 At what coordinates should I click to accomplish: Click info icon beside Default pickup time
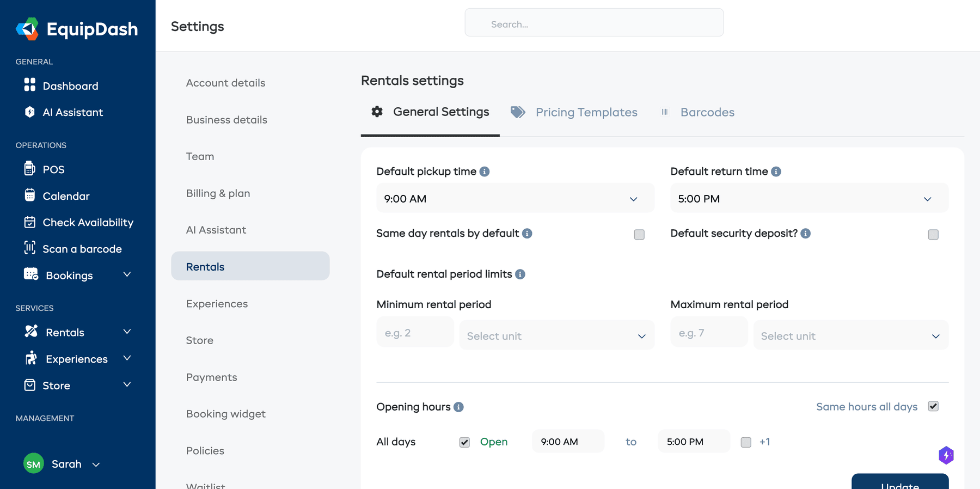tap(485, 172)
